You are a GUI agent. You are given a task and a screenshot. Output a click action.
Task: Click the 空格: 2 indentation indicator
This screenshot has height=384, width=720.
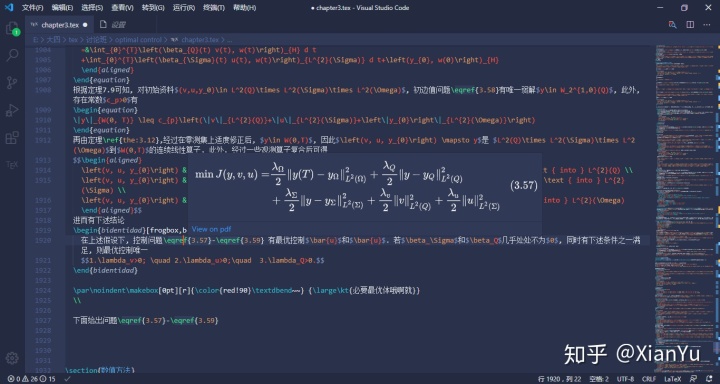pos(599,379)
